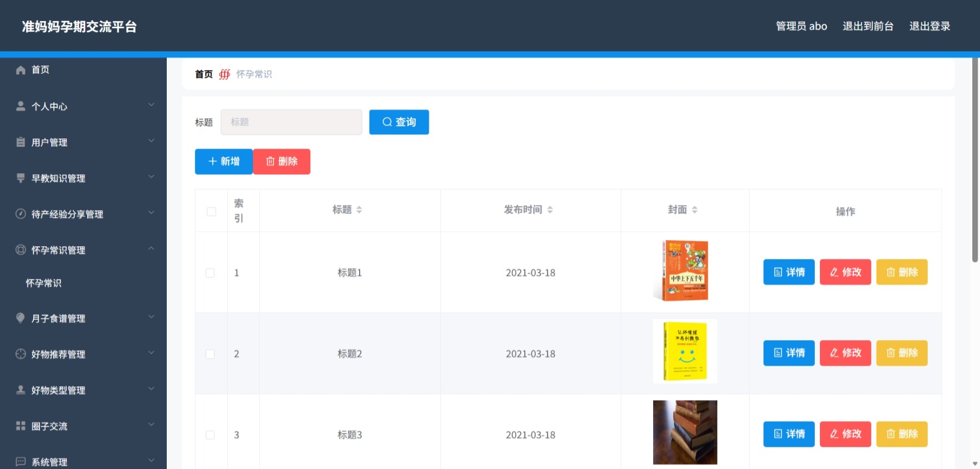Focus the 标题 search input field

[291, 122]
